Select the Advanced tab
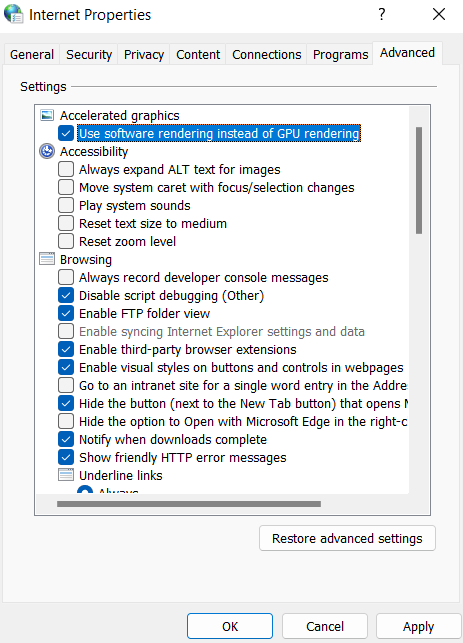This screenshot has height=643, width=463. 407,53
